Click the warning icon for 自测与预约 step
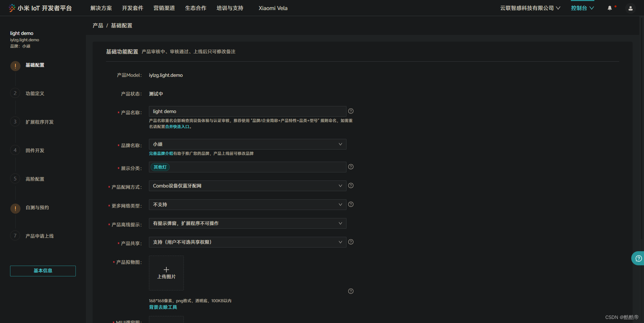This screenshot has width=644, height=323. coord(15,208)
